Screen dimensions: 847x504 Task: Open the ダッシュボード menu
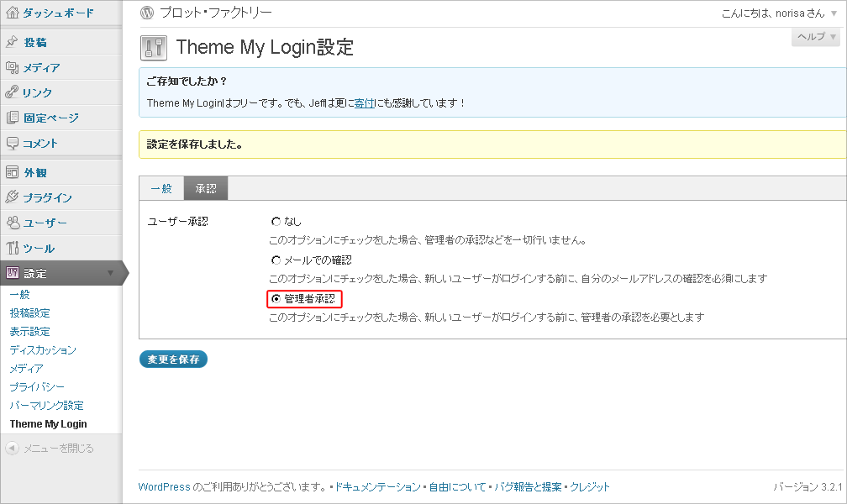tap(58, 13)
